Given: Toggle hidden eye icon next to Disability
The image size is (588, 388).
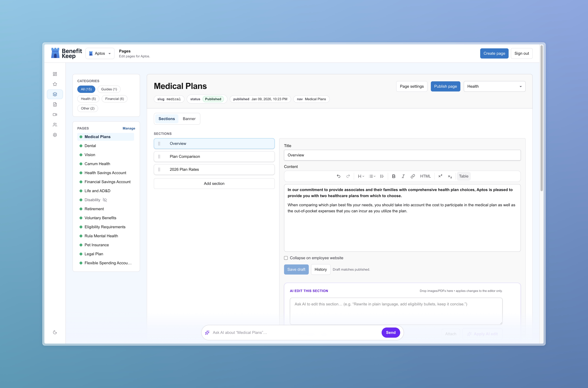Looking at the screenshot, I should pyautogui.click(x=105, y=200).
